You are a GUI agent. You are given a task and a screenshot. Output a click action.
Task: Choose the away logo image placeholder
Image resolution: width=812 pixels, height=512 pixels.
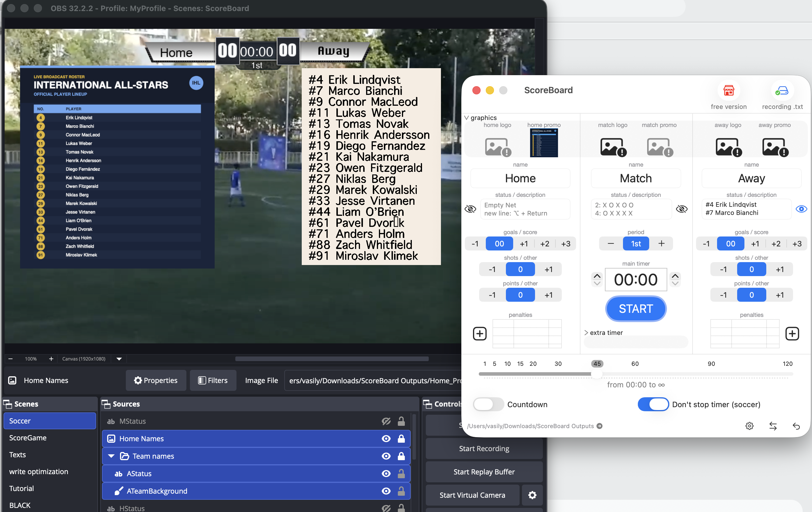tap(728, 147)
